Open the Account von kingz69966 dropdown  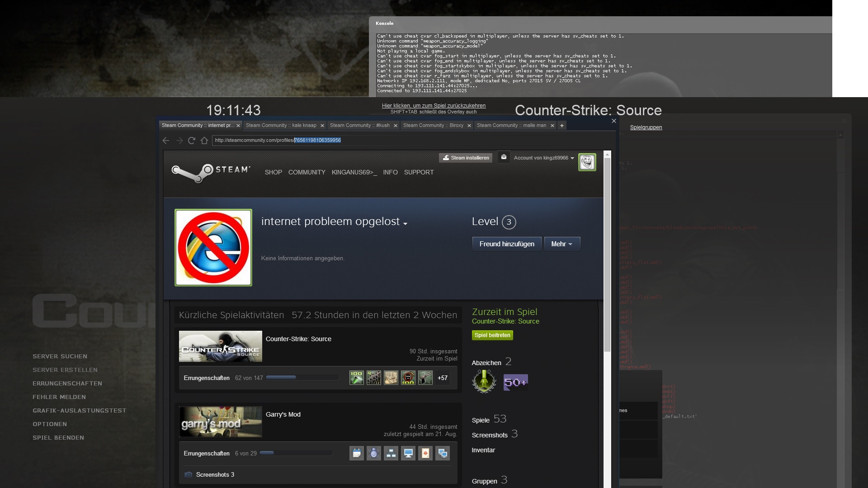(543, 158)
